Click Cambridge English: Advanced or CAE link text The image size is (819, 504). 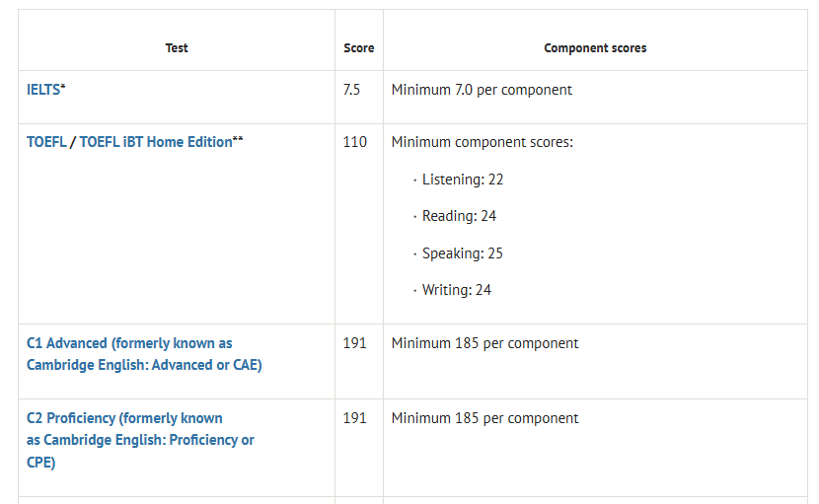tap(144, 365)
